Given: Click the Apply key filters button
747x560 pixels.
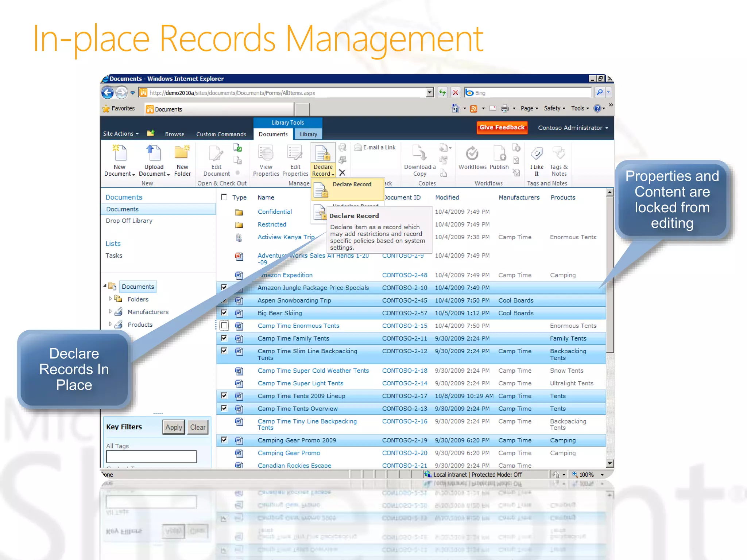Looking at the screenshot, I should (174, 427).
